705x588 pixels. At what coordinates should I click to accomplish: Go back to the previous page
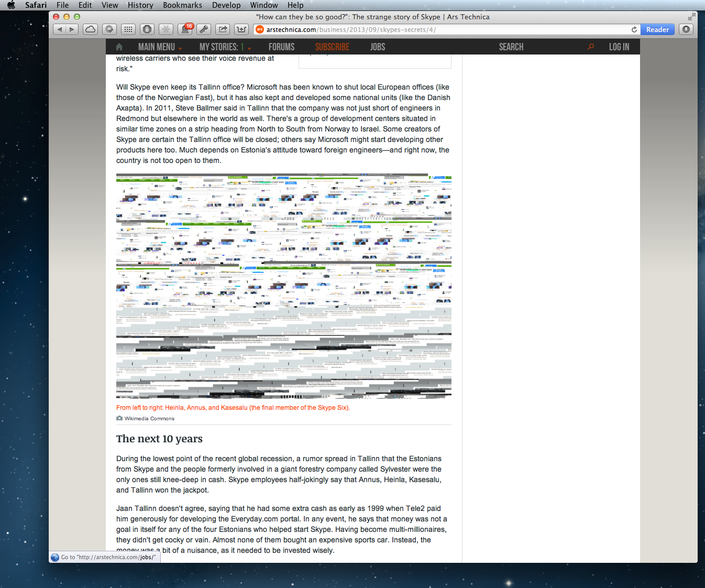(60, 29)
